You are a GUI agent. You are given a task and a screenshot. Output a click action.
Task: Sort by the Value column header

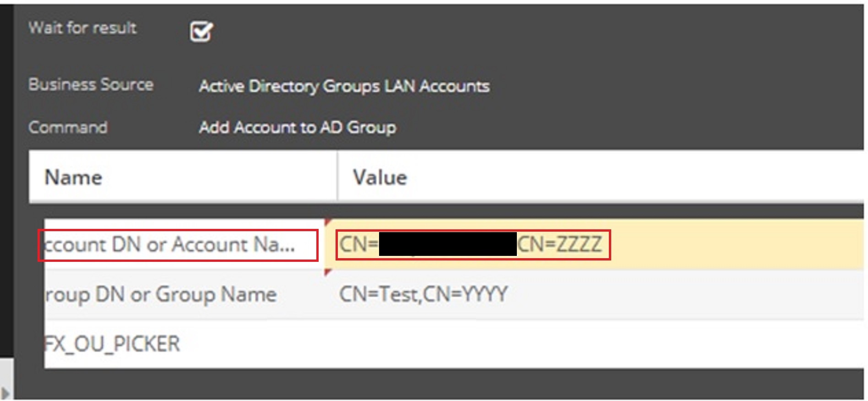(380, 178)
